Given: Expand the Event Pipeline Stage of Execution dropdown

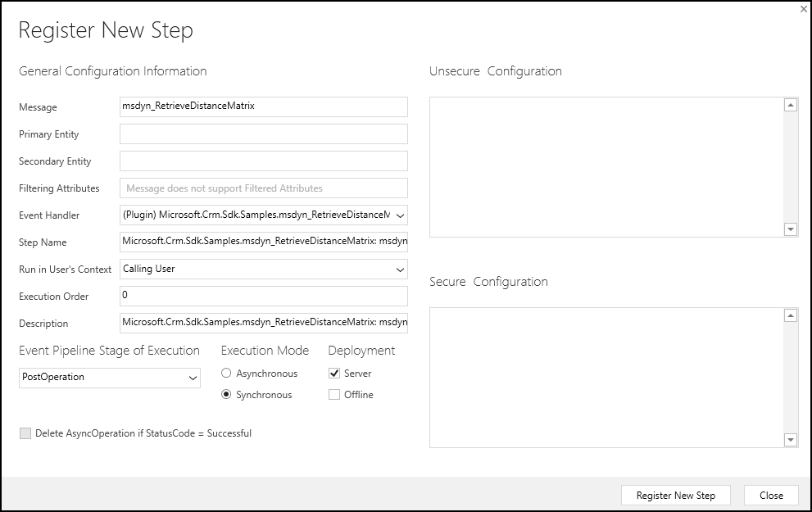Looking at the screenshot, I should click(x=193, y=378).
